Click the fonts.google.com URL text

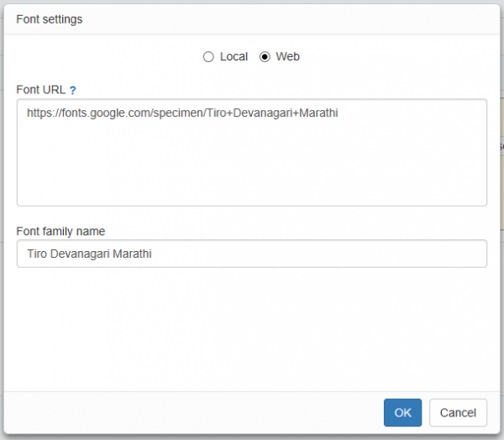point(182,113)
